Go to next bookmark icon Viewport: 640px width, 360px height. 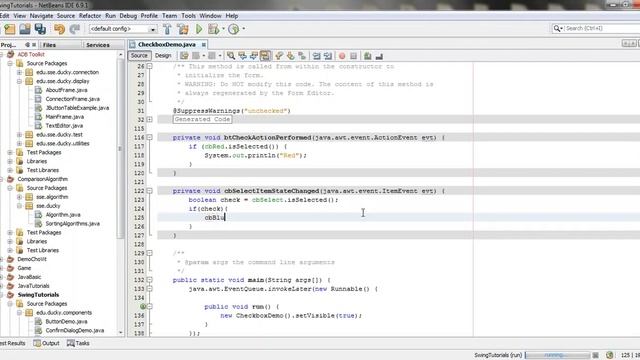click(x=291, y=56)
